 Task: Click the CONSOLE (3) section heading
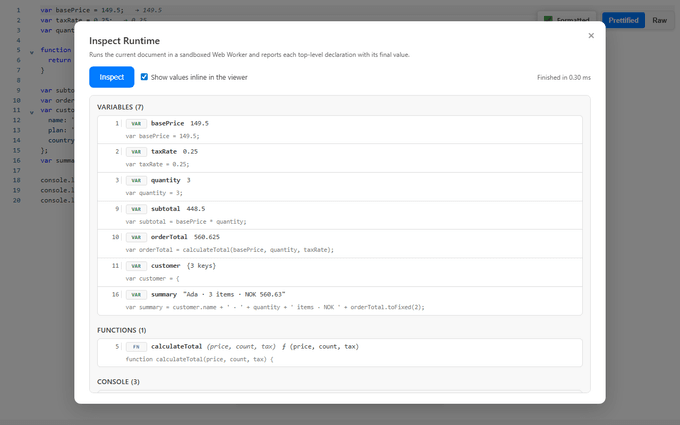[x=118, y=382]
